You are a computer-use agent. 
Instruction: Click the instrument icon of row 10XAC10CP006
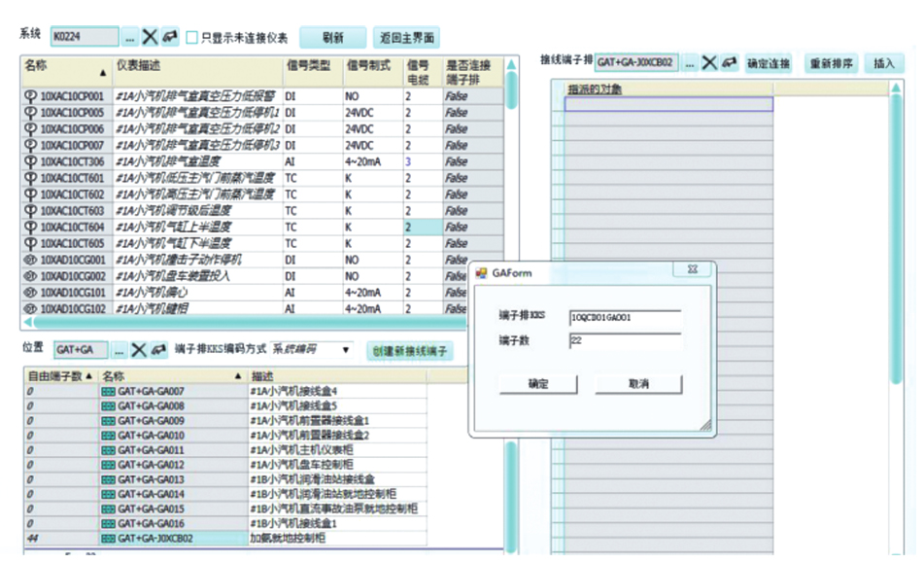(30, 129)
